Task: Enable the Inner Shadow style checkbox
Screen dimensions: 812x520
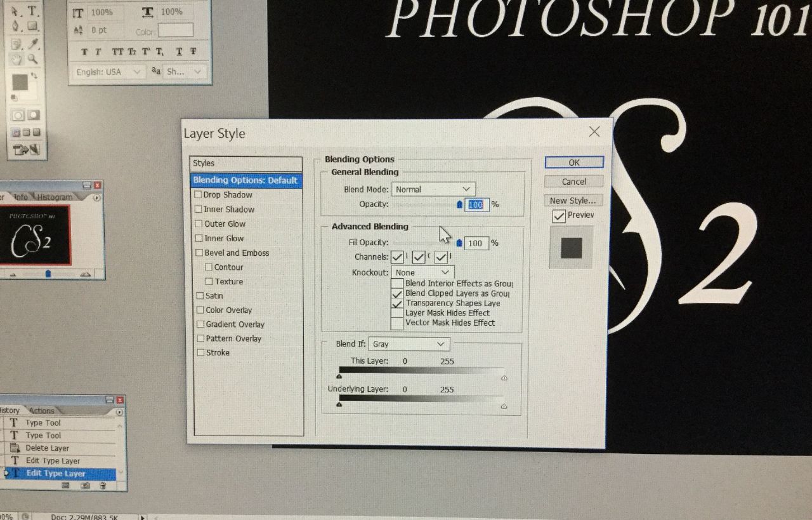Action: click(199, 210)
